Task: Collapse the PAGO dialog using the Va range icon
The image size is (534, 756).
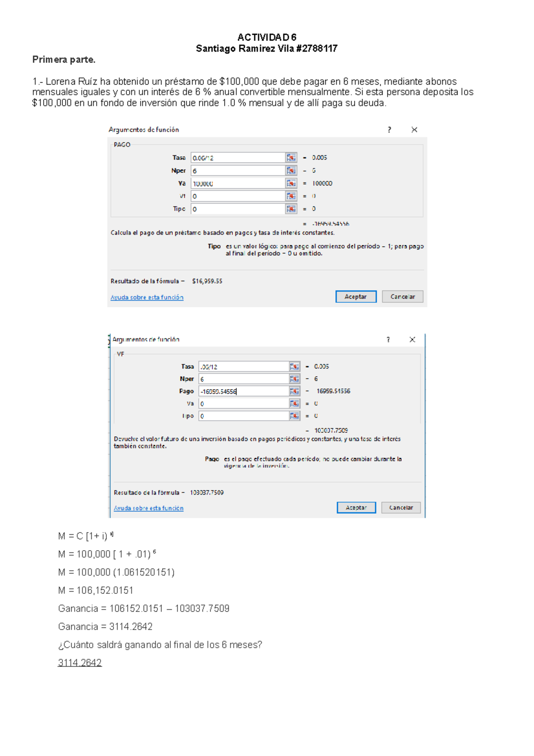Action: [x=291, y=183]
